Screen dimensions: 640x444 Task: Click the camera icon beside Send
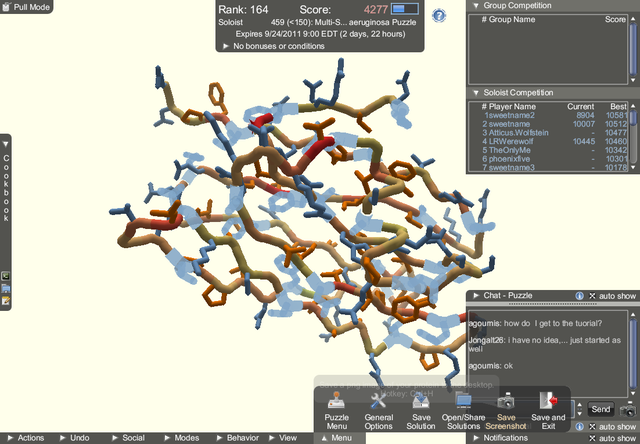(x=626, y=409)
